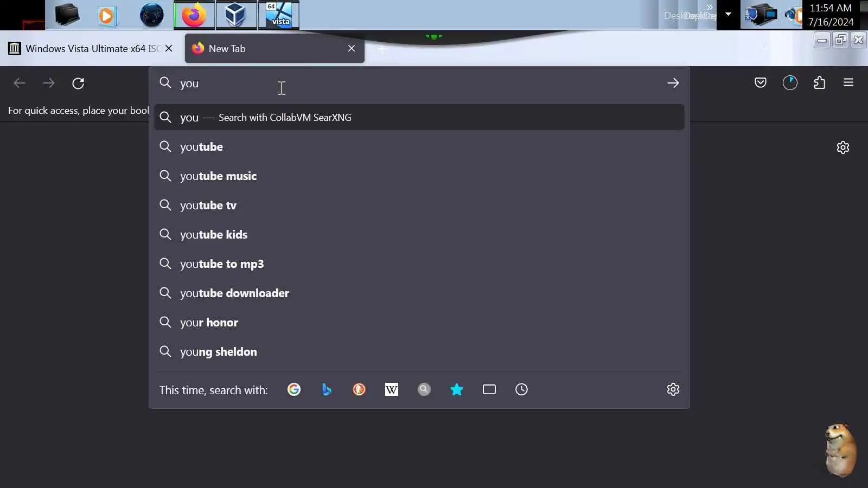Open Firefox from the taskbar

[194, 15]
